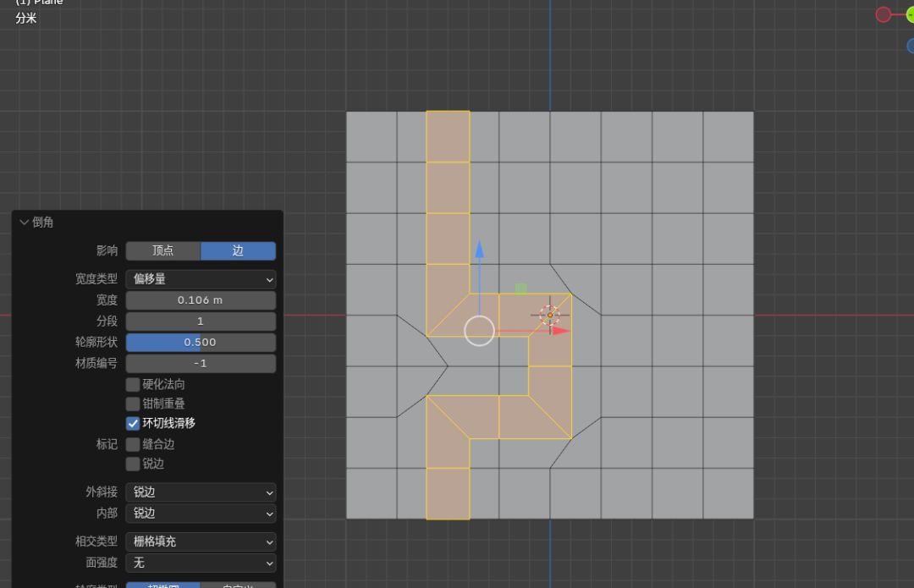Screen dimensions: 914x588
Task: Uncheck the 环切线滑移 option
Action: point(133,423)
